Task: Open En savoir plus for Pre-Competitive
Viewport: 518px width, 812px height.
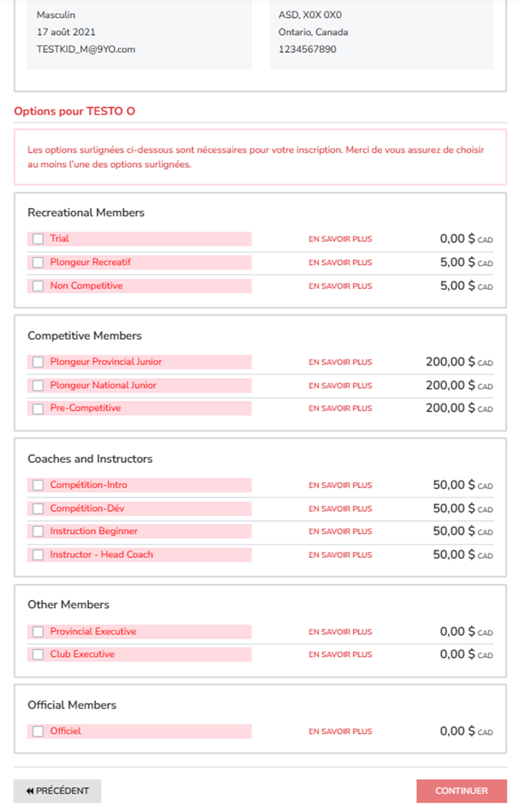Action: pos(341,408)
